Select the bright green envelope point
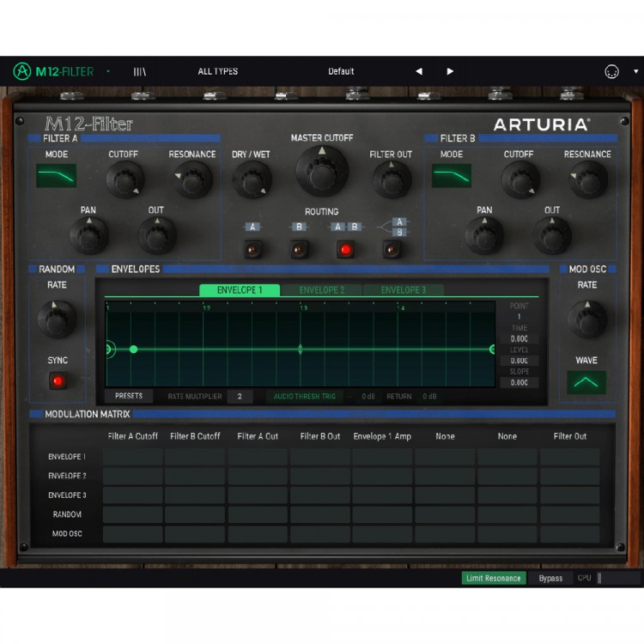This screenshot has width=644, height=644. [133, 349]
